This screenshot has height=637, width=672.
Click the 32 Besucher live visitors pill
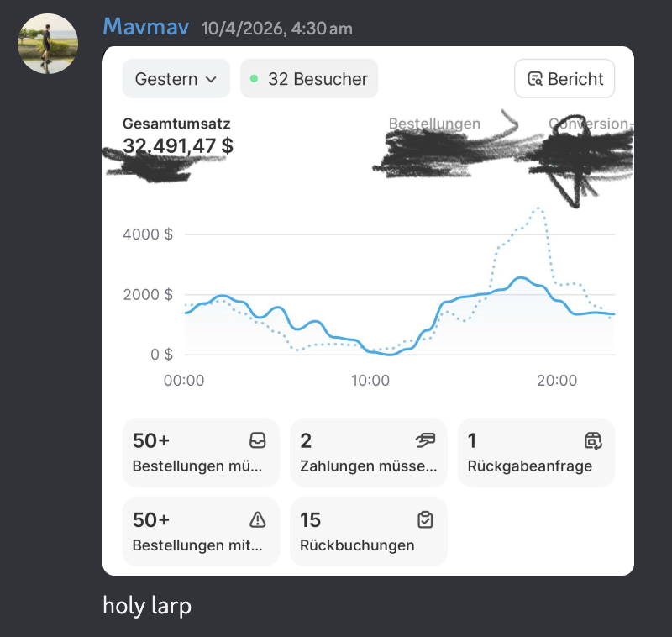tap(309, 79)
